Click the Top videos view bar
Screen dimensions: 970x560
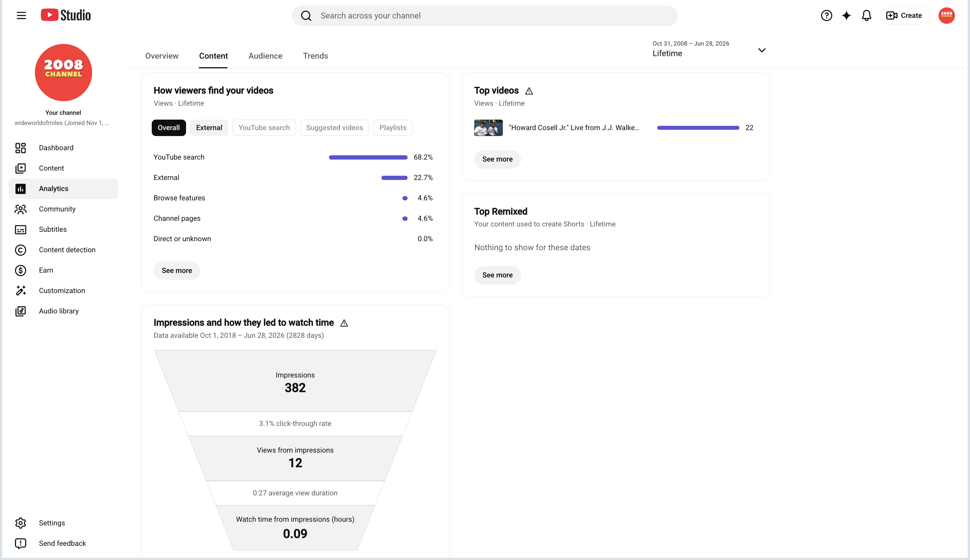(698, 128)
